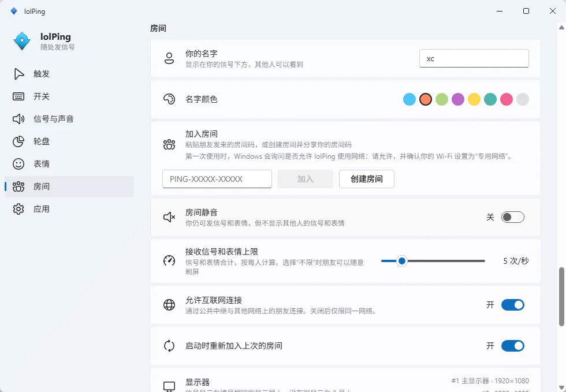The image size is (566, 392).
Task: Click the muted speaker icon beside 房间静音
Action: (169, 217)
